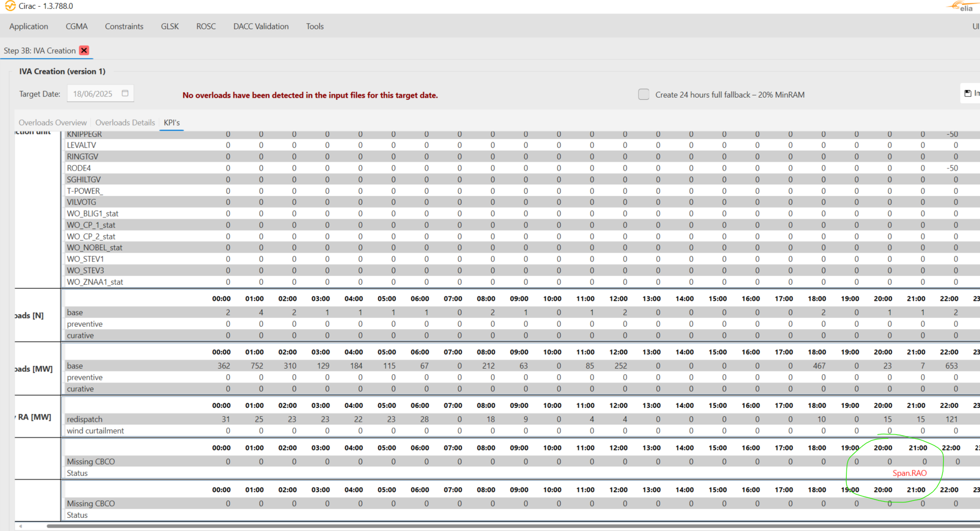Open the Tools menu
Viewport: 980px width, 531px height.
(315, 26)
